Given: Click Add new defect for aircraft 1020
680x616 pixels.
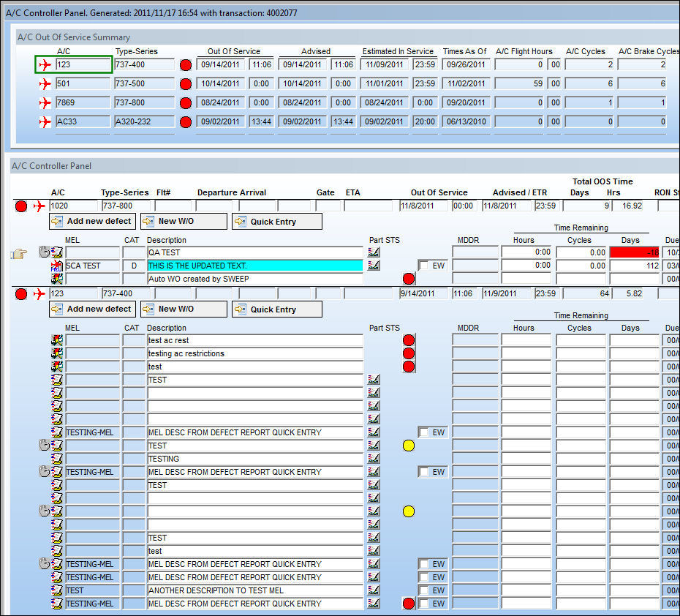Looking at the screenshot, I should [x=92, y=221].
